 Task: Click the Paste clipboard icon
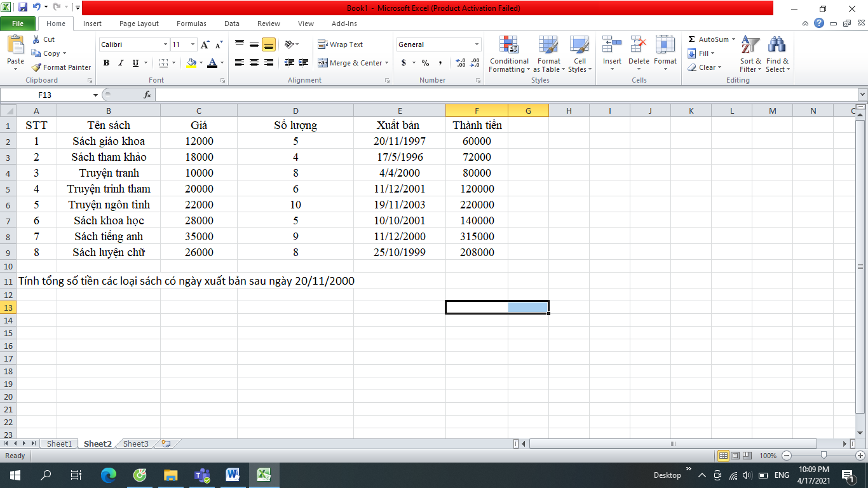pyautogui.click(x=15, y=44)
